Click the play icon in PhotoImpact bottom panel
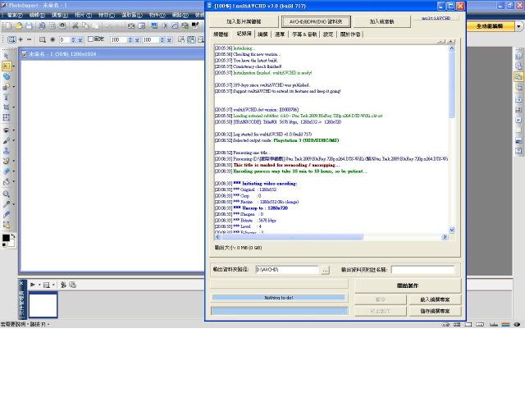Screen dimensions: 525x420 pos(33,285)
